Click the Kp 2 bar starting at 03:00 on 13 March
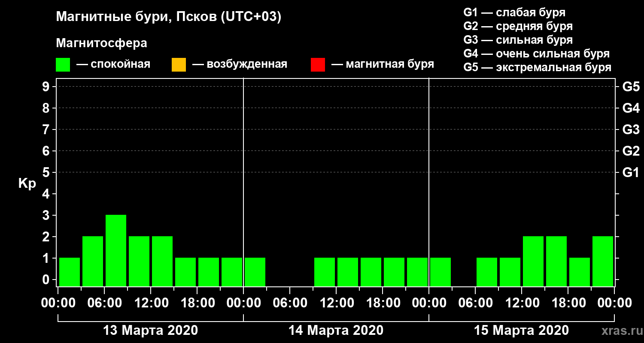Screen dimensions: 644x343 pos(93,261)
